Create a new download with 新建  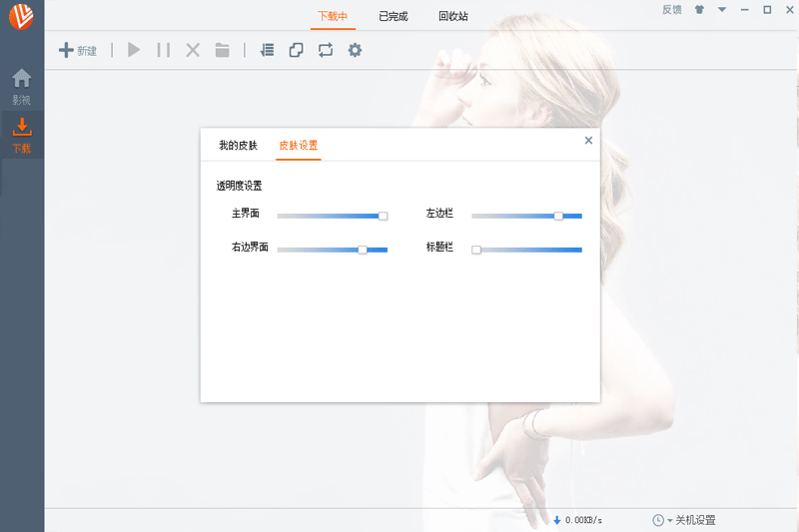78,50
